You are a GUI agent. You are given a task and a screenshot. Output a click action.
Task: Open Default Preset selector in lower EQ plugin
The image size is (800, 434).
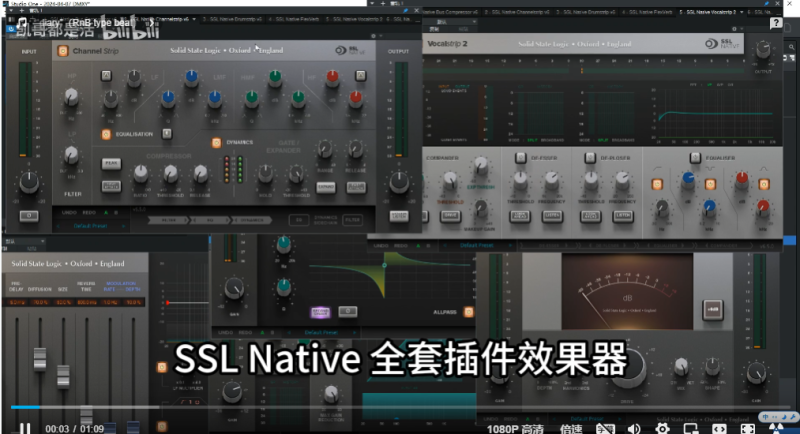(x=321, y=333)
